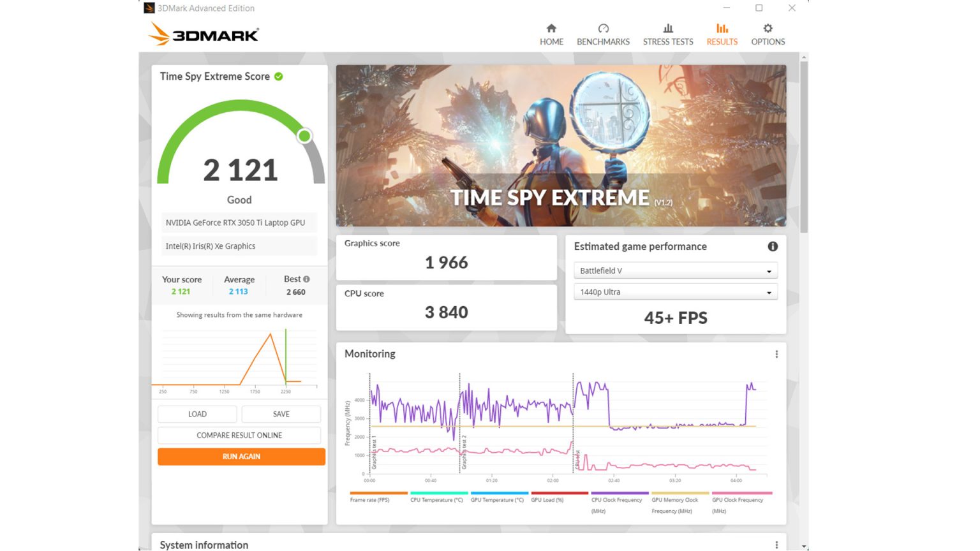Screen dimensions: 980x551
Task: Open System information three-dot menu
Action: [x=776, y=545]
